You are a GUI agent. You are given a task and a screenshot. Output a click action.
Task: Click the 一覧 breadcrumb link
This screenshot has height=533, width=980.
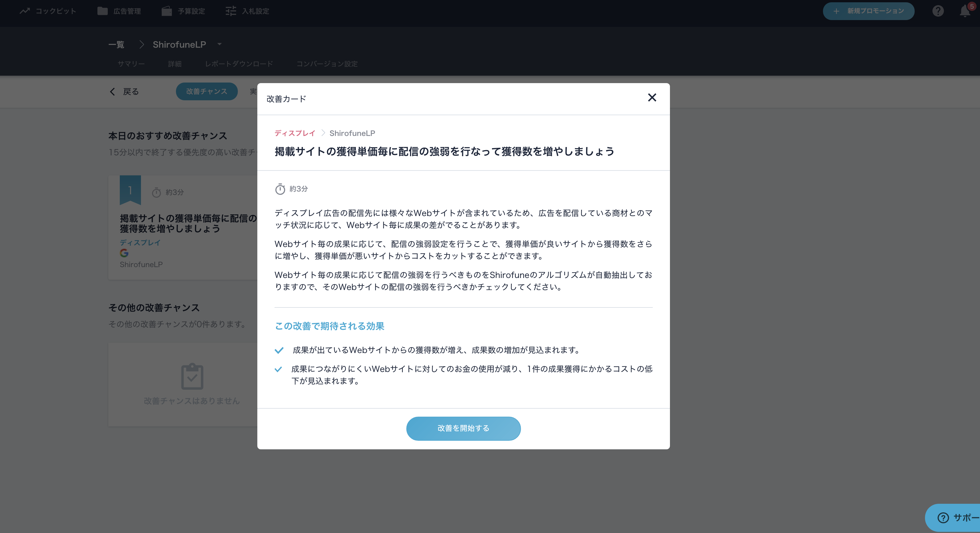click(116, 44)
